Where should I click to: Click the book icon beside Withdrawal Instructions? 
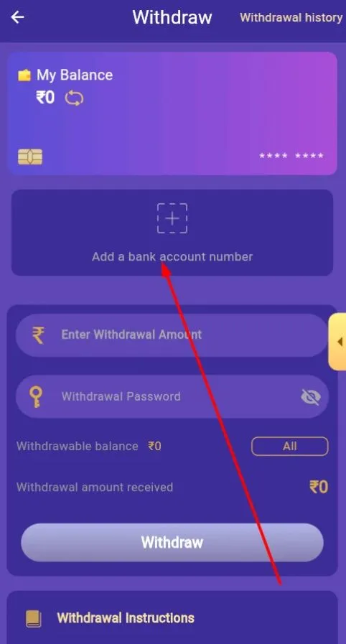(34, 618)
